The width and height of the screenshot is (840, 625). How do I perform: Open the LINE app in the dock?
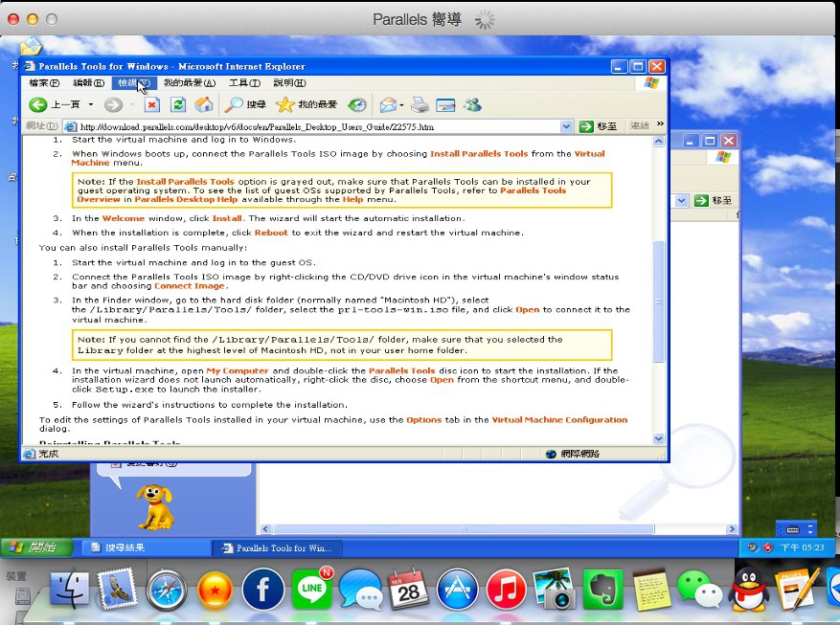point(312,589)
